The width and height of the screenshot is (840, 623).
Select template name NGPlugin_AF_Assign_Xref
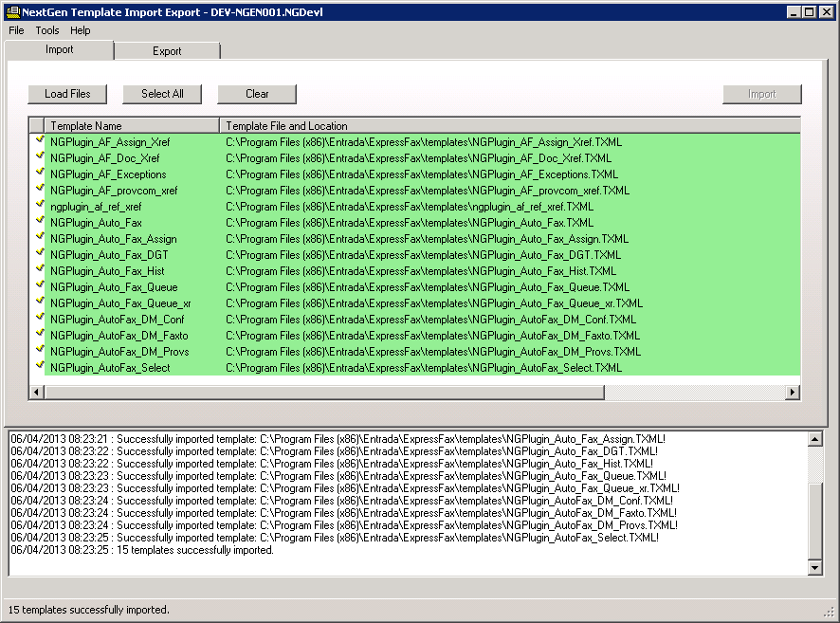pyautogui.click(x=110, y=142)
